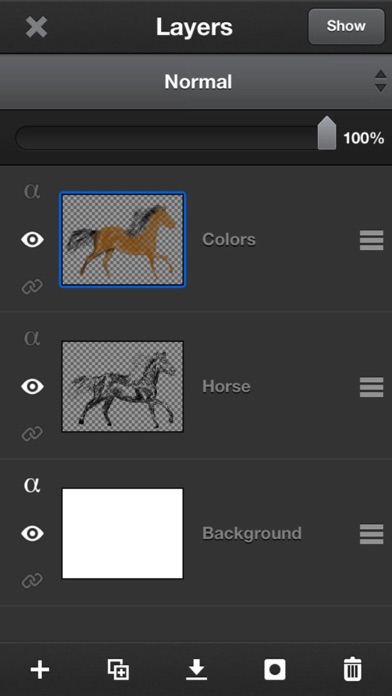Hide the Horse layer
Viewport: 392px width, 696px height.
pyautogui.click(x=32, y=387)
